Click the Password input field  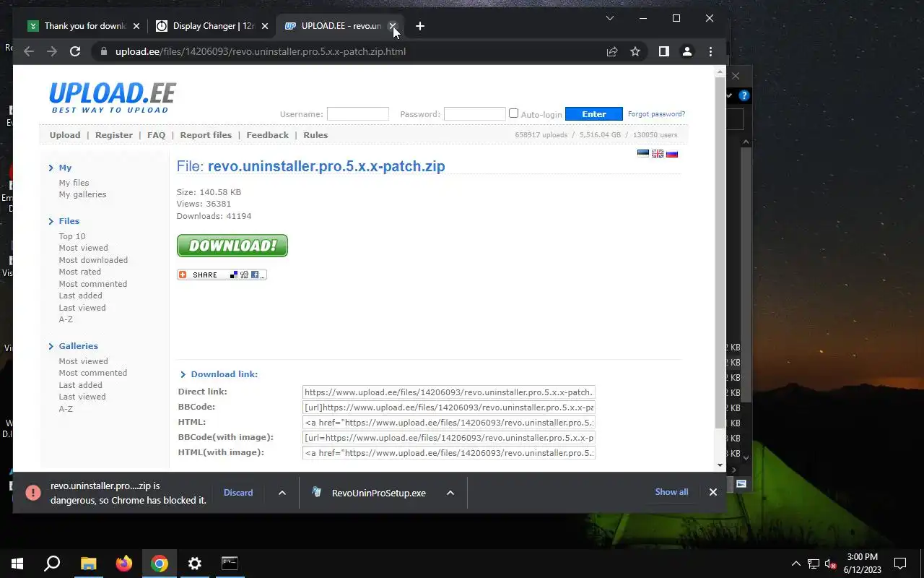(475, 113)
